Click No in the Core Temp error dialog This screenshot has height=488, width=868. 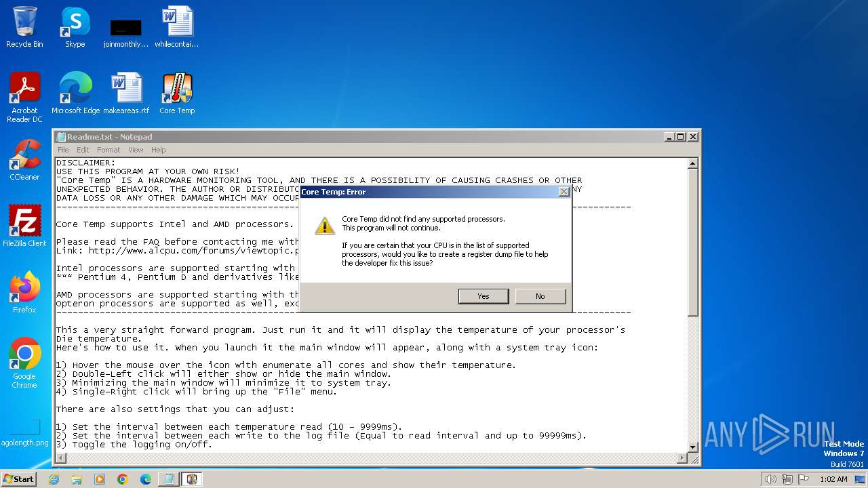[540, 296]
